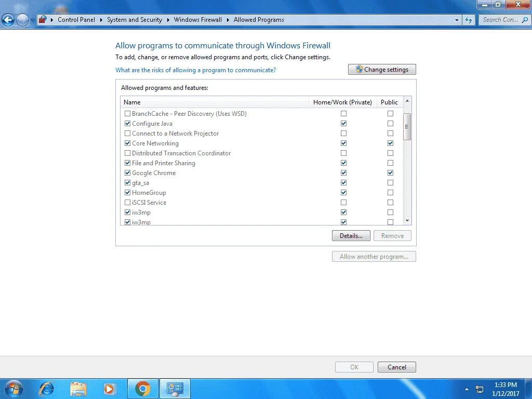Click the Cancel button
Viewport: 532px width, 399px height.
[x=396, y=367]
